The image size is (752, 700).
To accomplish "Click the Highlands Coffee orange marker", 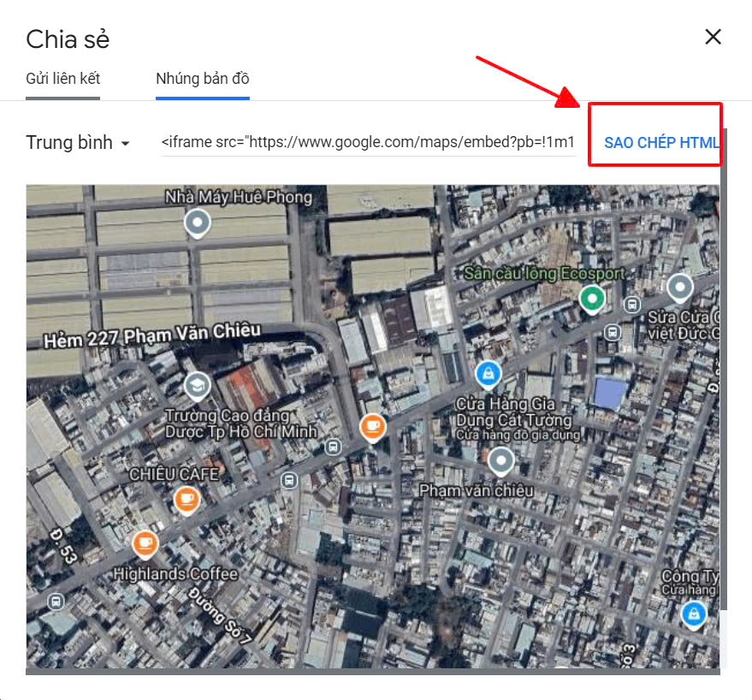I will (x=145, y=544).
